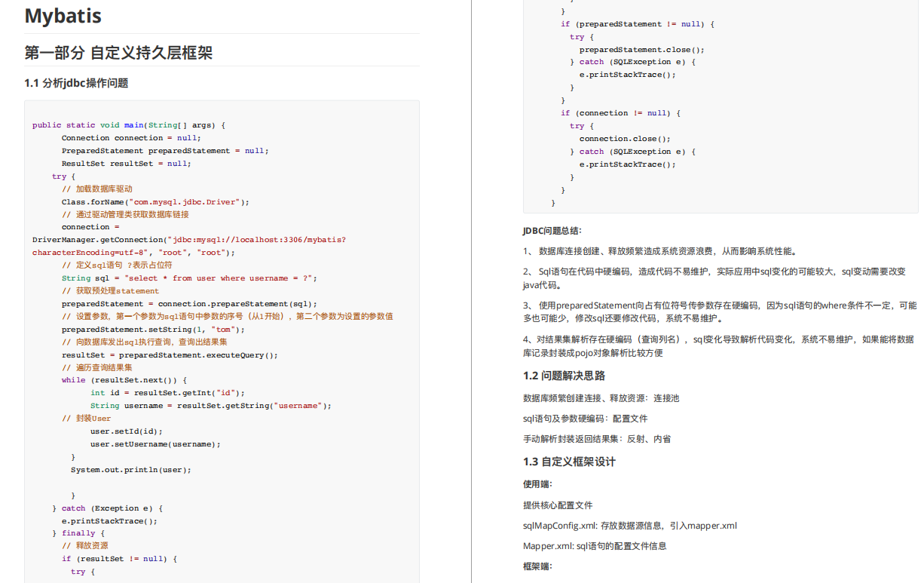
Task: Click comment 加载数据库驱动
Action: tap(96, 189)
